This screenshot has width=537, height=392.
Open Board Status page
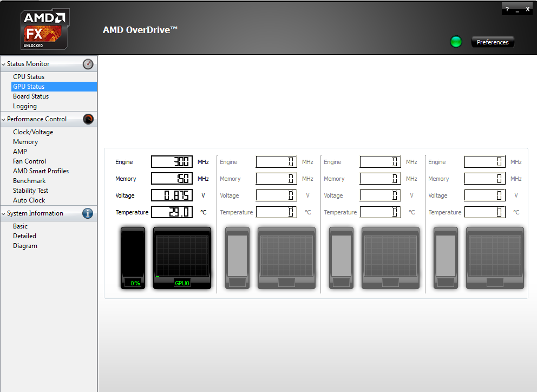(31, 96)
